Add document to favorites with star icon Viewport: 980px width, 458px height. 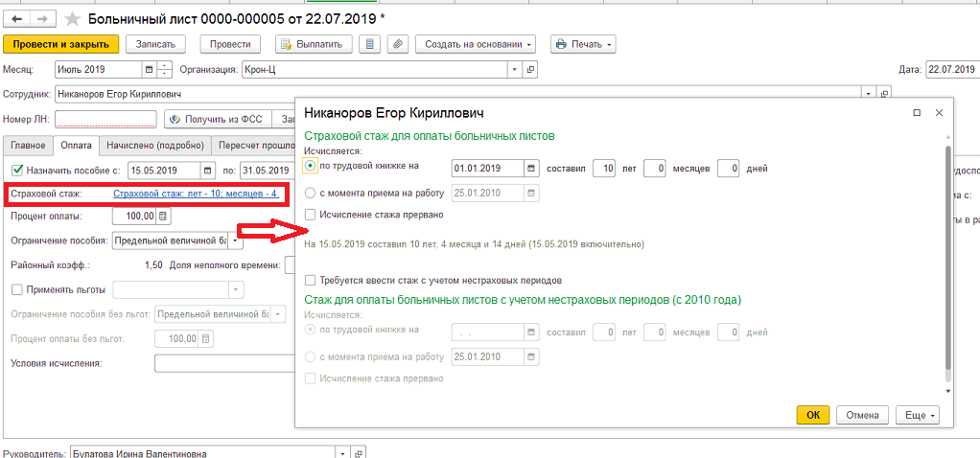tap(73, 19)
